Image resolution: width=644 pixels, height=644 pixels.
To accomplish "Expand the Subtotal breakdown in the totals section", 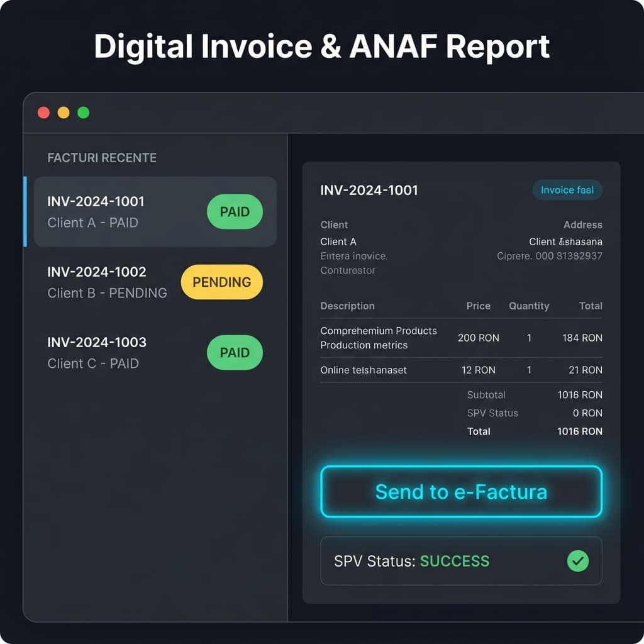I will tap(486, 395).
